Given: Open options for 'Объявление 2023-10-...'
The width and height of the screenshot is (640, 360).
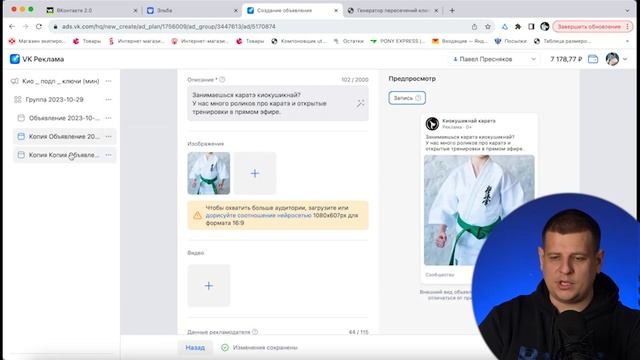Looking at the screenshot, I should point(109,118).
